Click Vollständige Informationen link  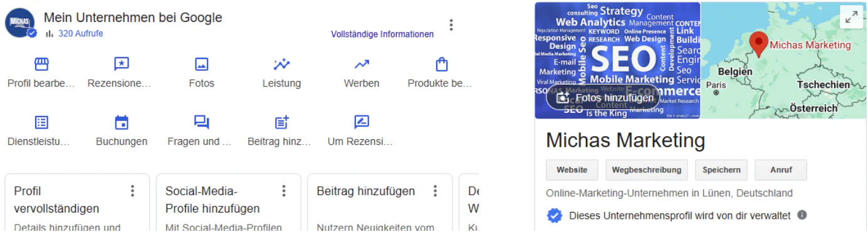pos(382,34)
